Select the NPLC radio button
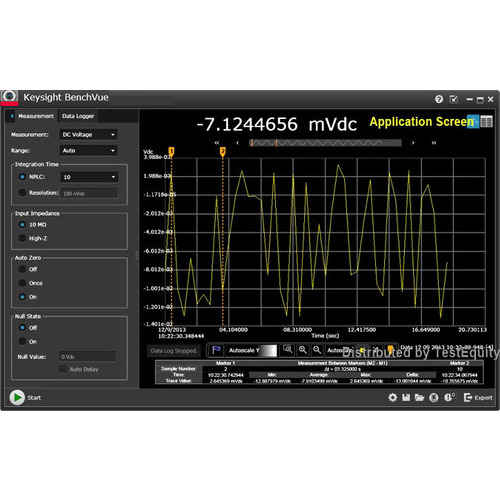 (x=22, y=177)
